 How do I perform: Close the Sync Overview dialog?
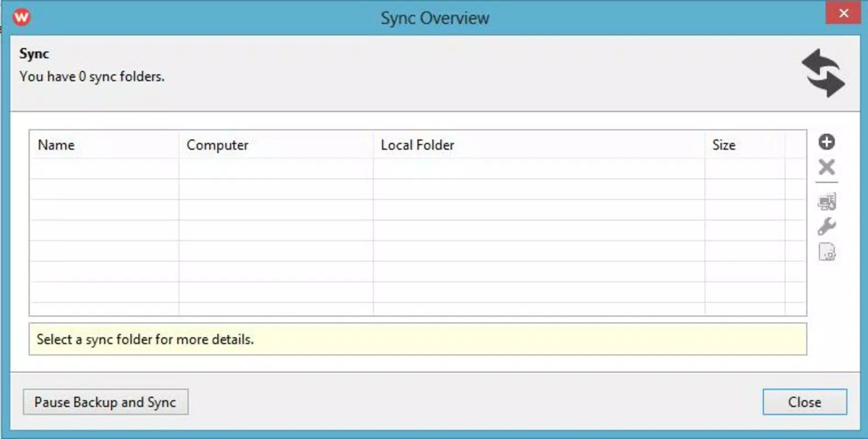[x=804, y=402]
